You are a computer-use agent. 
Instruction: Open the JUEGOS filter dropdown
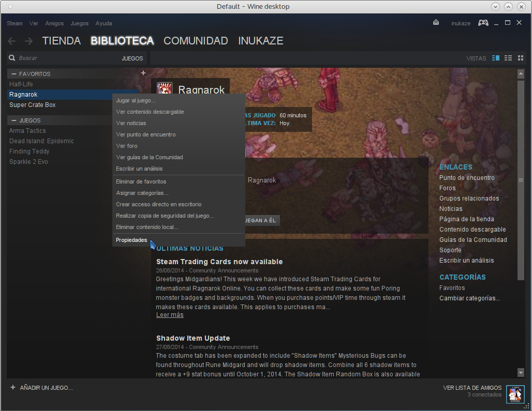point(132,58)
